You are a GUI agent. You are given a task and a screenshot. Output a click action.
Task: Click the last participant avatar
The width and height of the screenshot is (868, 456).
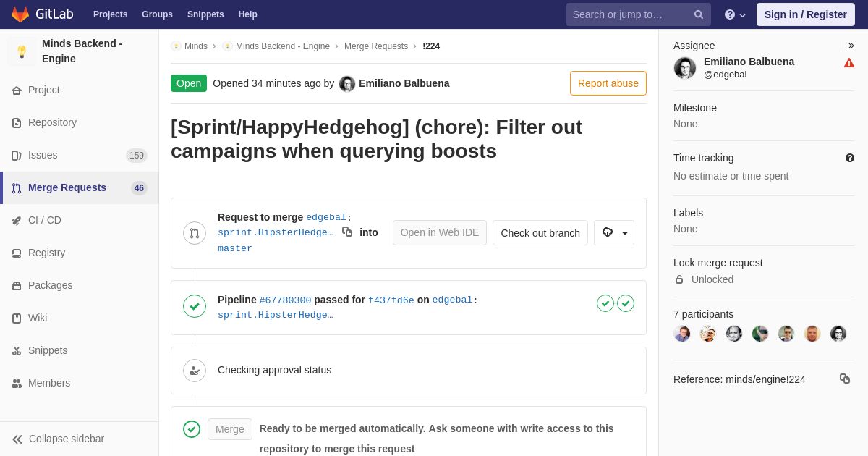tap(838, 334)
